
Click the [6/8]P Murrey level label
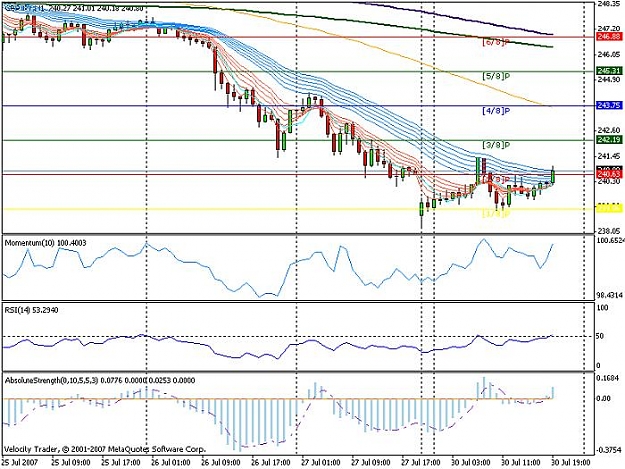tap(496, 42)
